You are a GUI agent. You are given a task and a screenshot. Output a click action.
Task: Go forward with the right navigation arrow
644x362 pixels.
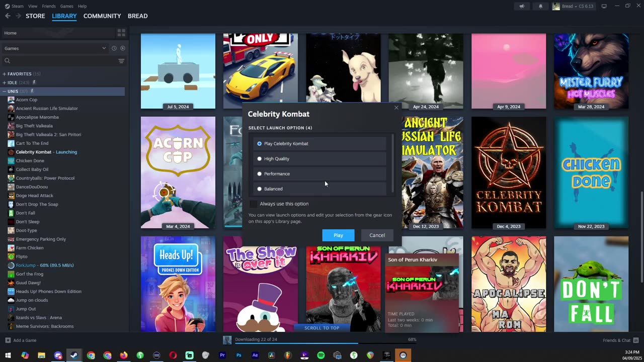[18, 16]
